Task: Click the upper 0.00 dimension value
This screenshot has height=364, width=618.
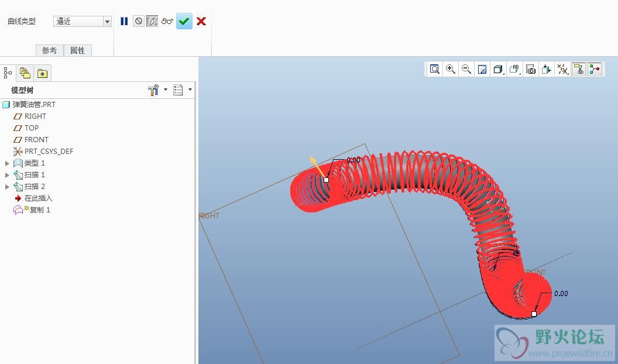Action: point(353,160)
